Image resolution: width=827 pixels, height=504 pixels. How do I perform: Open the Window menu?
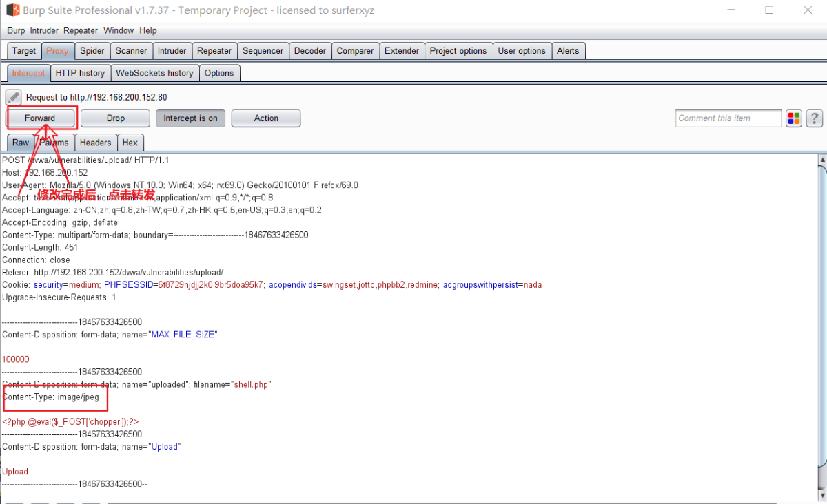coord(119,30)
